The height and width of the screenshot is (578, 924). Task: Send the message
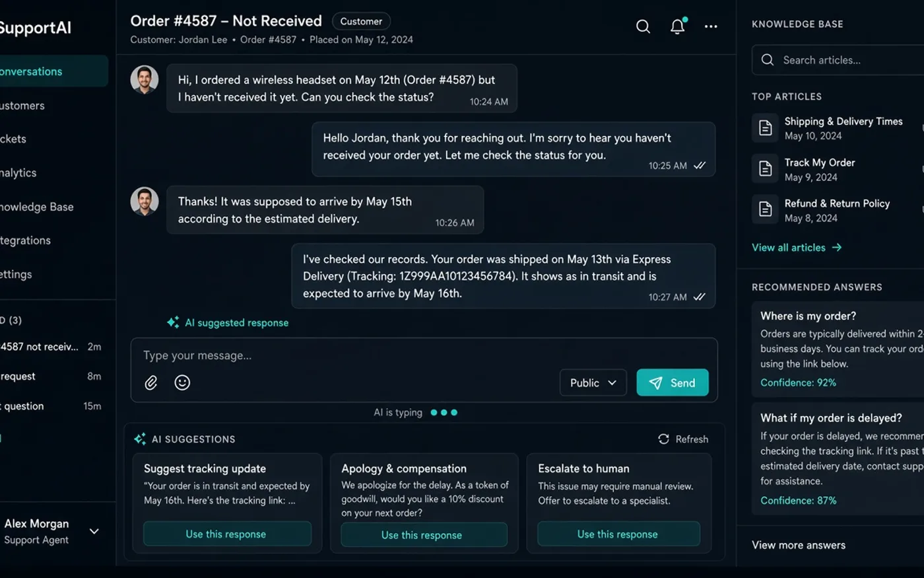pos(673,382)
